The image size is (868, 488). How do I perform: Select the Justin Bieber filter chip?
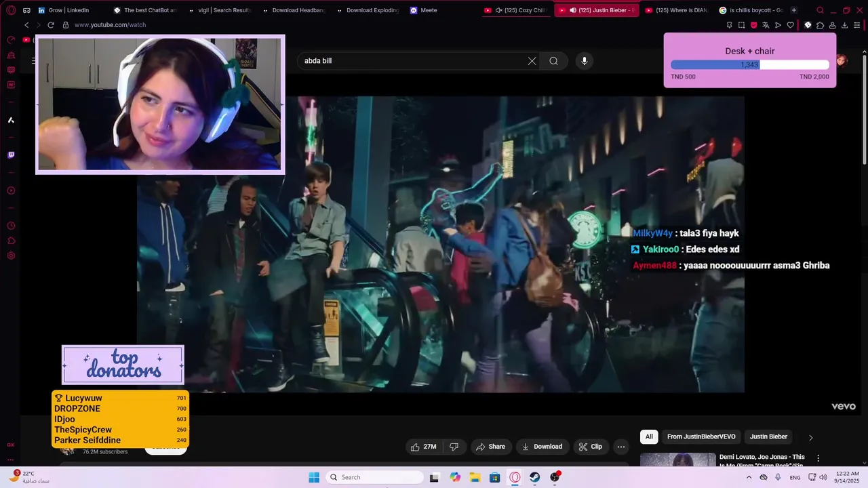click(768, 437)
